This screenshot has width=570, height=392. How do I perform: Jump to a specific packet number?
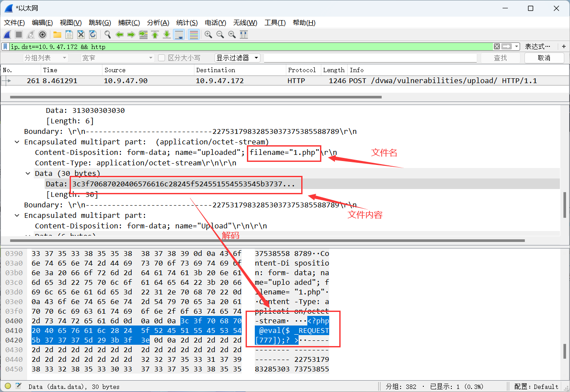pos(143,35)
